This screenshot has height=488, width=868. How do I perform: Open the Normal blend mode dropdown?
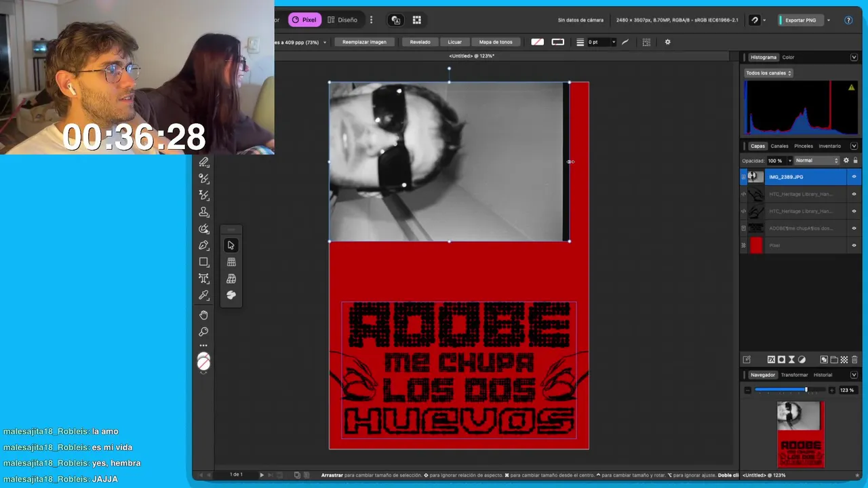pos(817,161)
